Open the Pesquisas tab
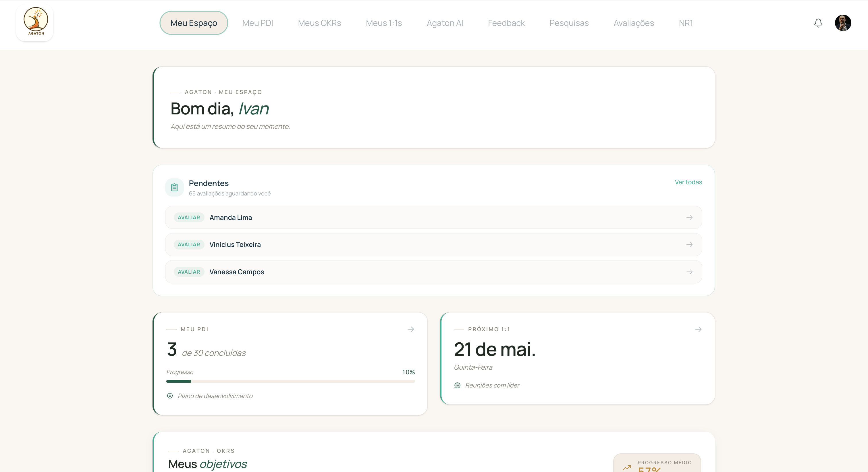868x472 pixels. (569, 23)
